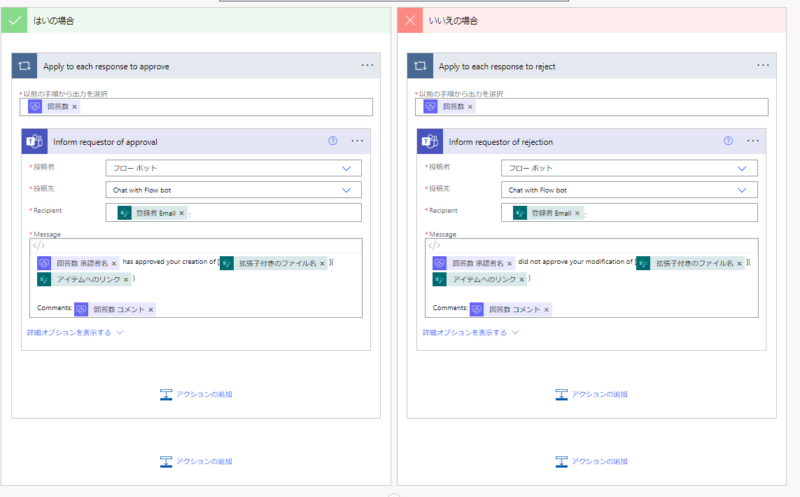Toggle code view in rejection Message editor
The width and height of the screenshot is (800, 497).
(x=435, y=246)
